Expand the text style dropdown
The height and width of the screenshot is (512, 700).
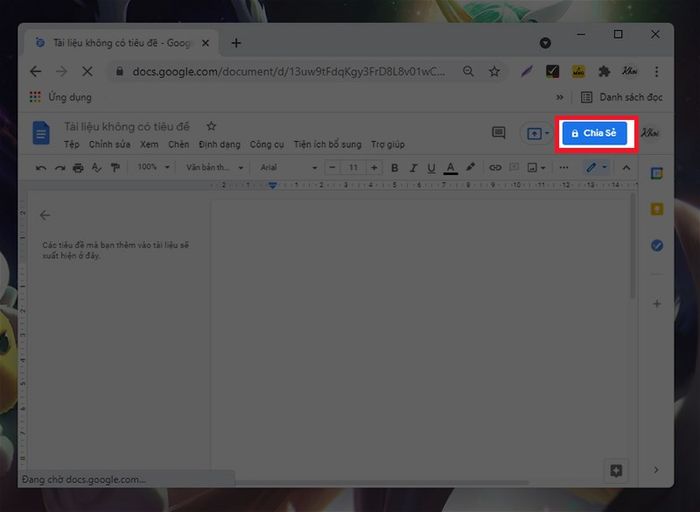pos(213,168)
